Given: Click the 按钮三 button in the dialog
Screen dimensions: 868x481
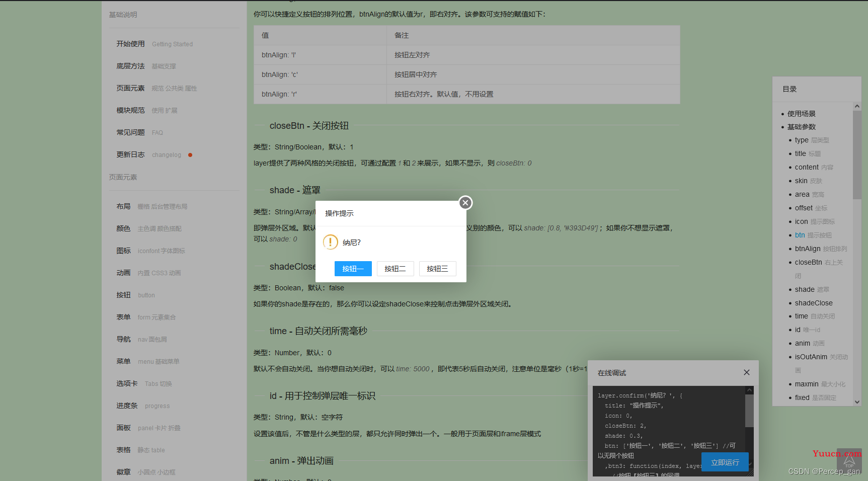Looking at the screenshot, I should tap(438, 269).
